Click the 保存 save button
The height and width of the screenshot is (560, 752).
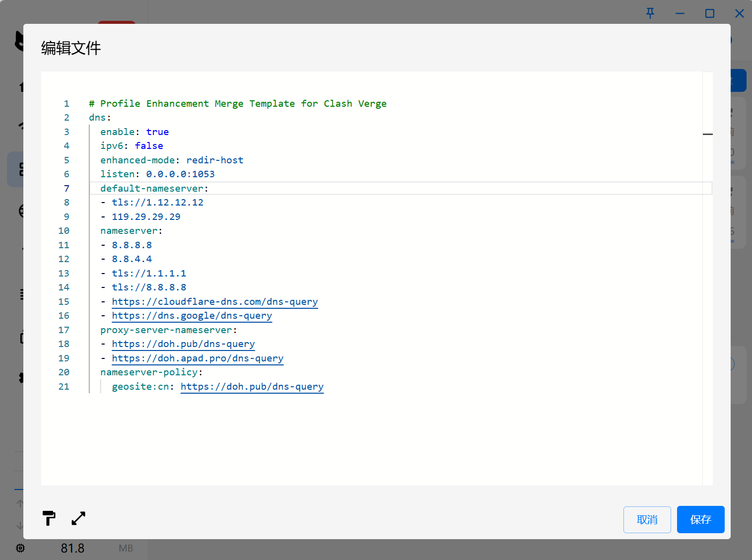(x=700, y=520)
